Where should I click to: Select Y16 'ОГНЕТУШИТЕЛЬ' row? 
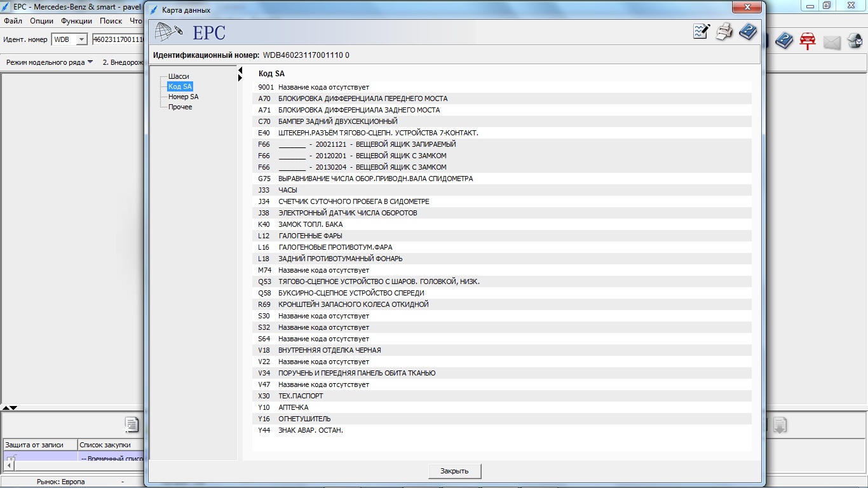pyautogui.click(x=502, y=419)
